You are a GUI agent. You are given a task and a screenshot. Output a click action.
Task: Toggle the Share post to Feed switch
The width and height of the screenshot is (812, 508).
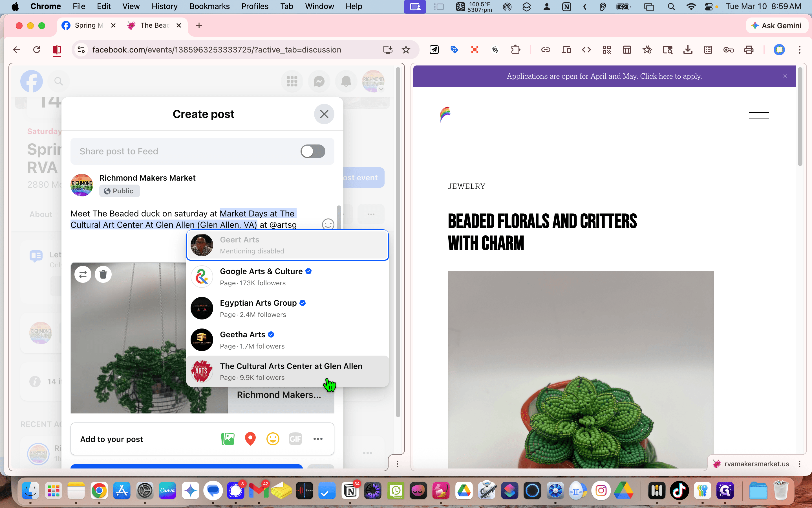point(313,151)
